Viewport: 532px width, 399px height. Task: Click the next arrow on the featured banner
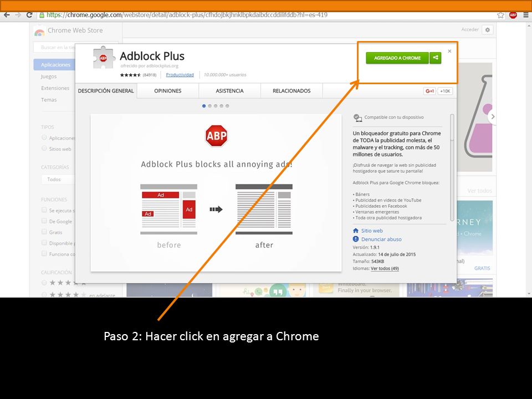[x=493, y=116]
